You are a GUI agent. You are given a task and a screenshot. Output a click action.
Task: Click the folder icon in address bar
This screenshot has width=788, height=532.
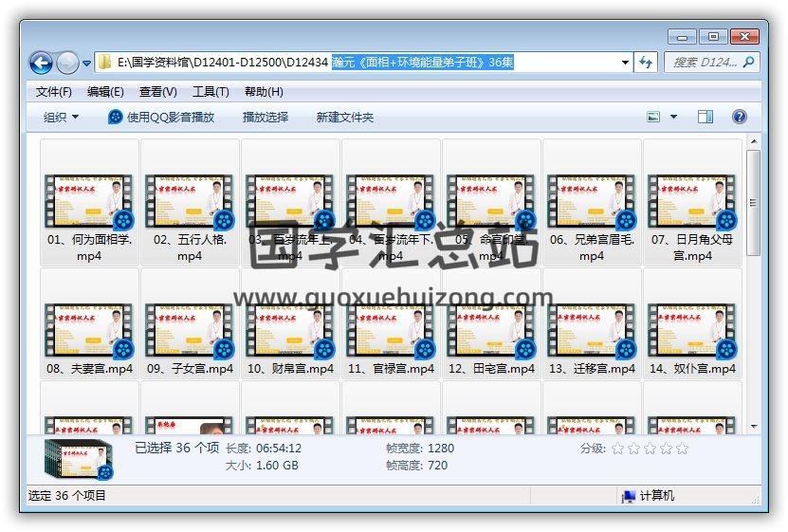click(x=104, y=63)
